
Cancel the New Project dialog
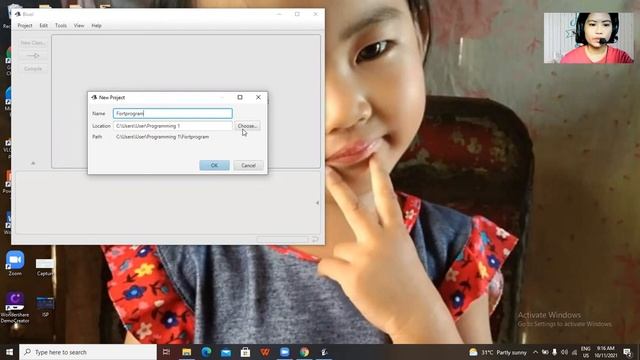[x=248, y=165]
